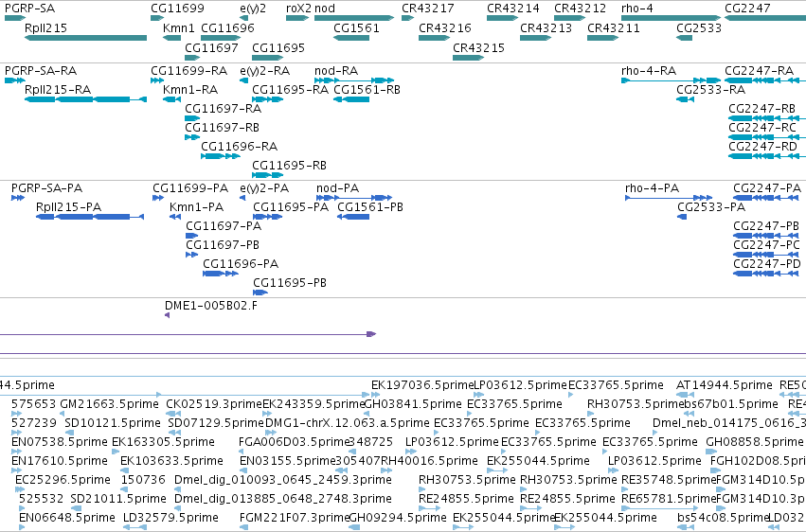Open the CG1561-RB transcript

[x=351, y=99]
